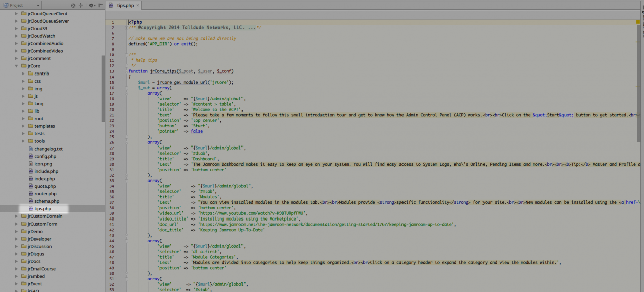This screenshot has height=292, width=644.
Task: Expand the jrCustomDomain folder
Action: [17, 216]
